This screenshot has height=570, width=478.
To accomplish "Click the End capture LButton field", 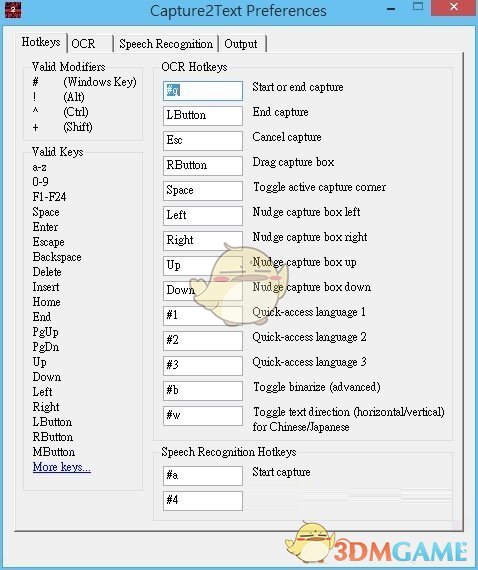I will pos(203,116).
